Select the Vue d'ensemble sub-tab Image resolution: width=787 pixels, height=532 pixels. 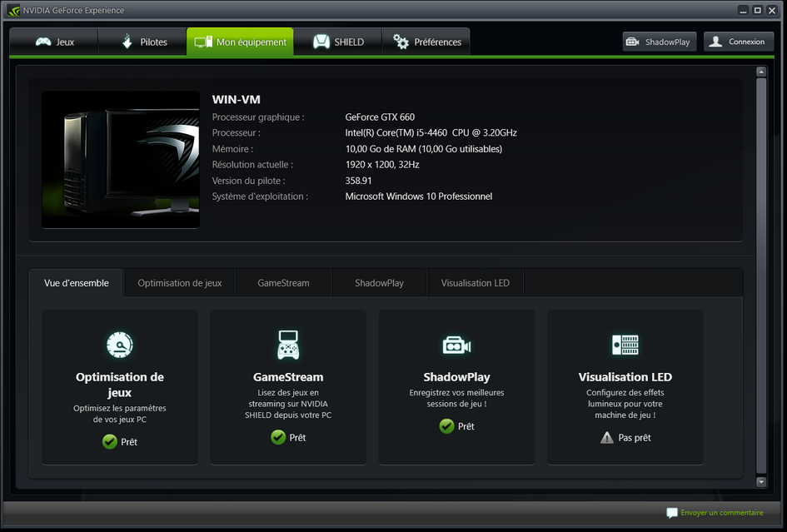coord(77,283)
